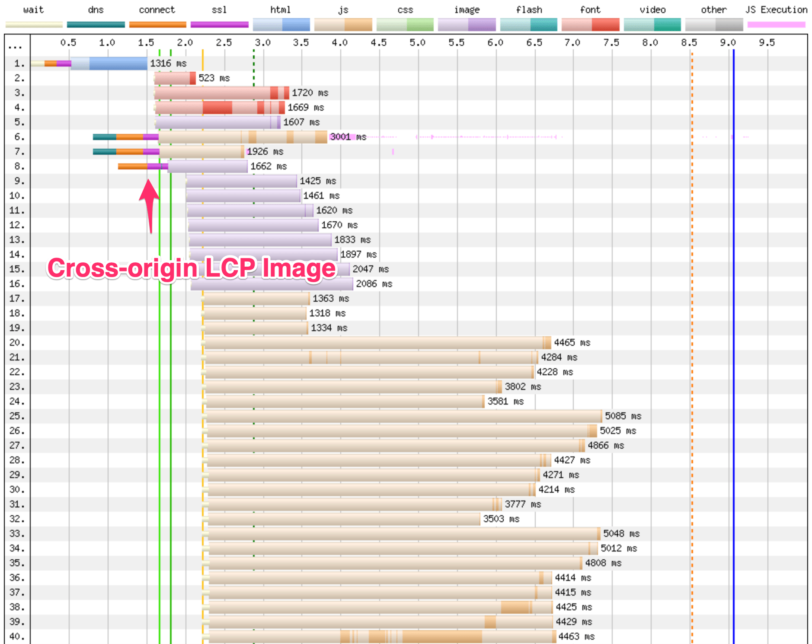Click the '523 ms' duration label

click(x=214, y=78)
